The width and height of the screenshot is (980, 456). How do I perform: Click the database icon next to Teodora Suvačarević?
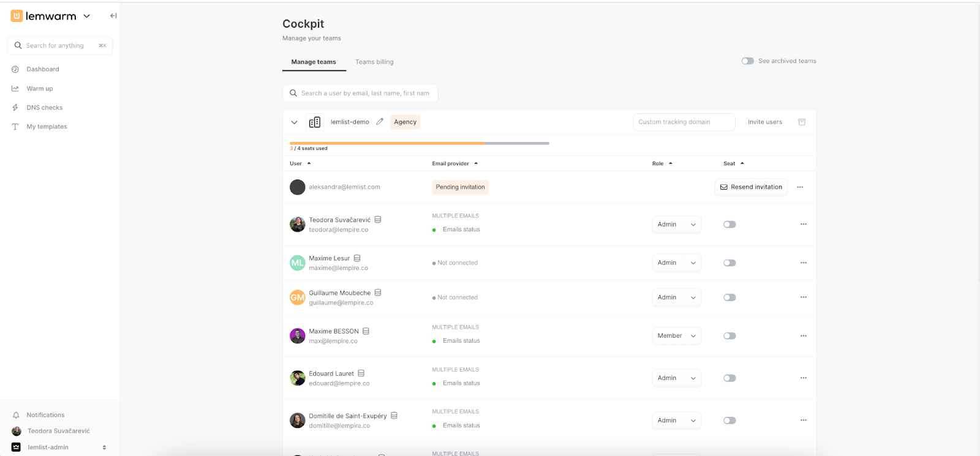[x=378, y=220]
